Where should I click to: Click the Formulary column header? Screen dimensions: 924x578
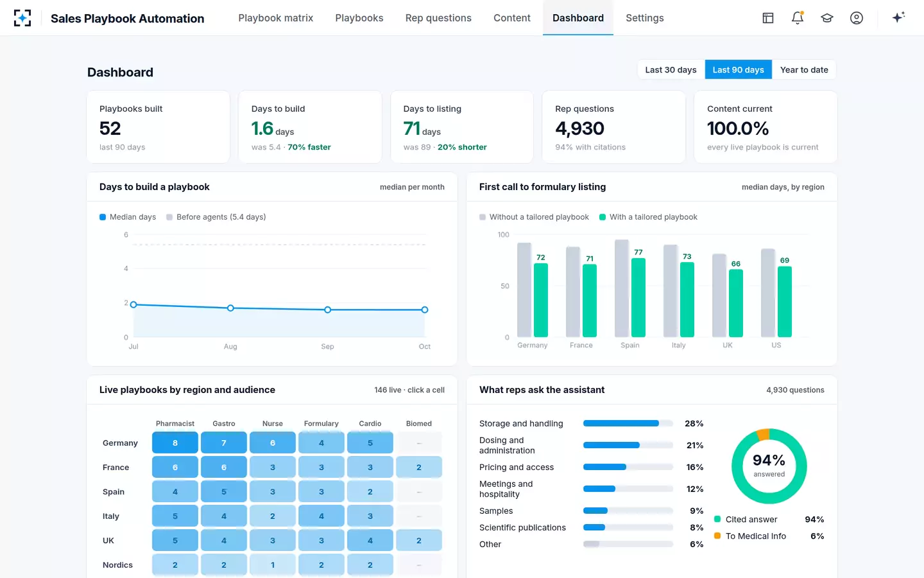click(321, 424)
